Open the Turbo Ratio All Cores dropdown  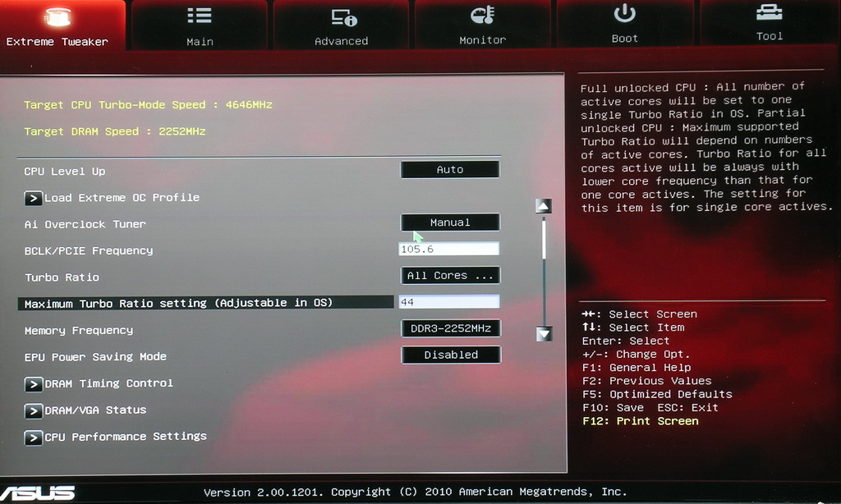tap(450, 275)
